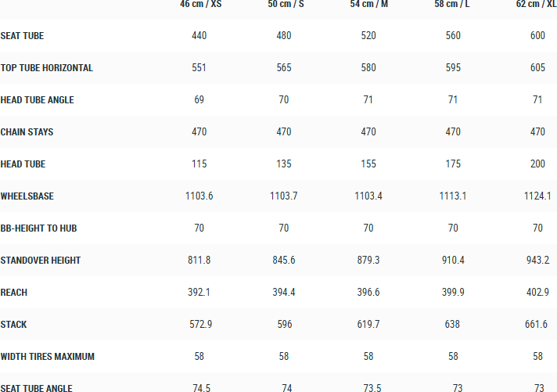
Task: Select the WIDTH TIRES MAXIMUM label
Action: pyautogui.click(x=48, y=357)
